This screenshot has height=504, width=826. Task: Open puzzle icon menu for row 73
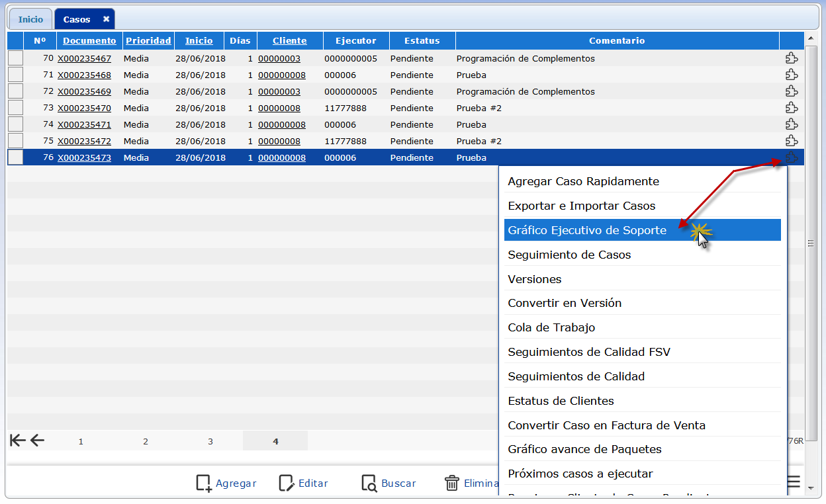tap(791, 108)
